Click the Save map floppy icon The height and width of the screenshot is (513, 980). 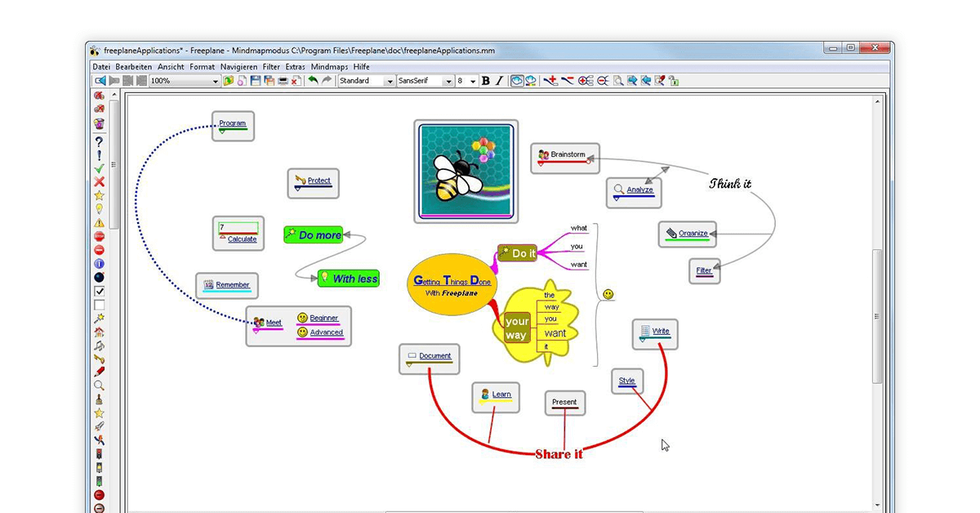pyautogui.click(x=256, y=81)
